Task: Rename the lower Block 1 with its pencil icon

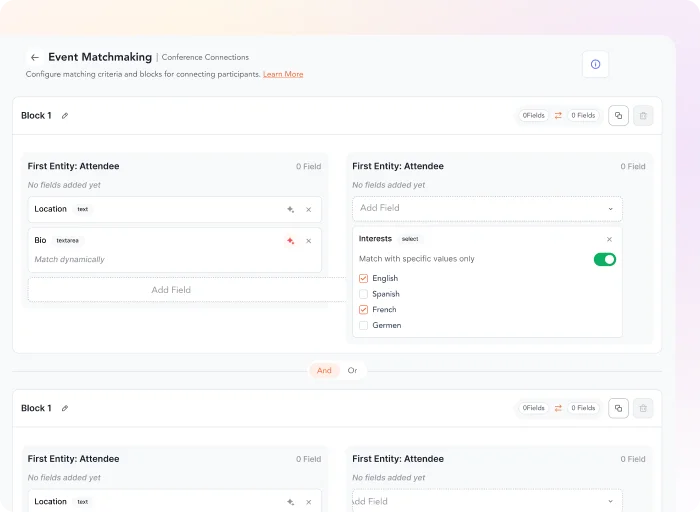Action: tap(65, 408)
